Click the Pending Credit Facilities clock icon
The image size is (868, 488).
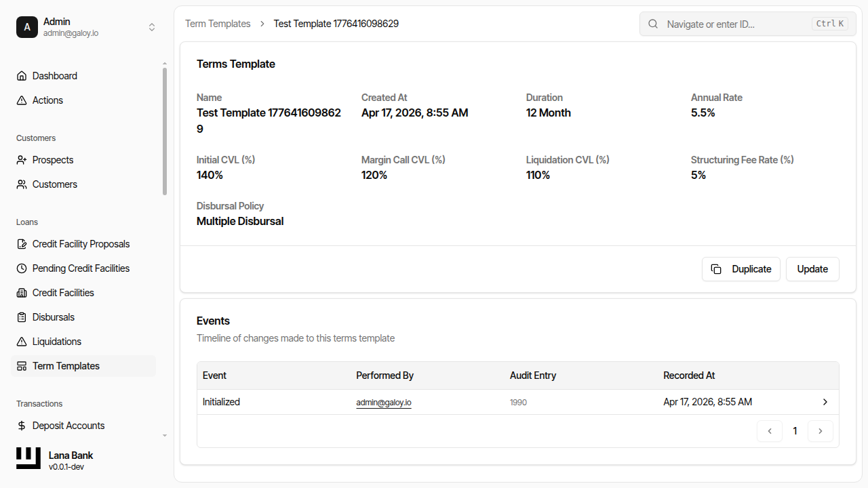point(22,268)
